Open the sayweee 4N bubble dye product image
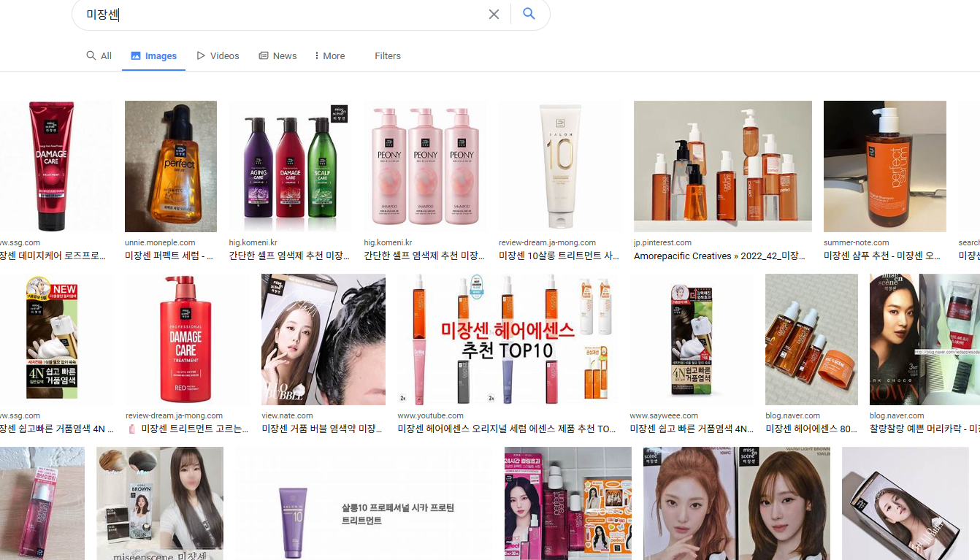 [692, 340]
